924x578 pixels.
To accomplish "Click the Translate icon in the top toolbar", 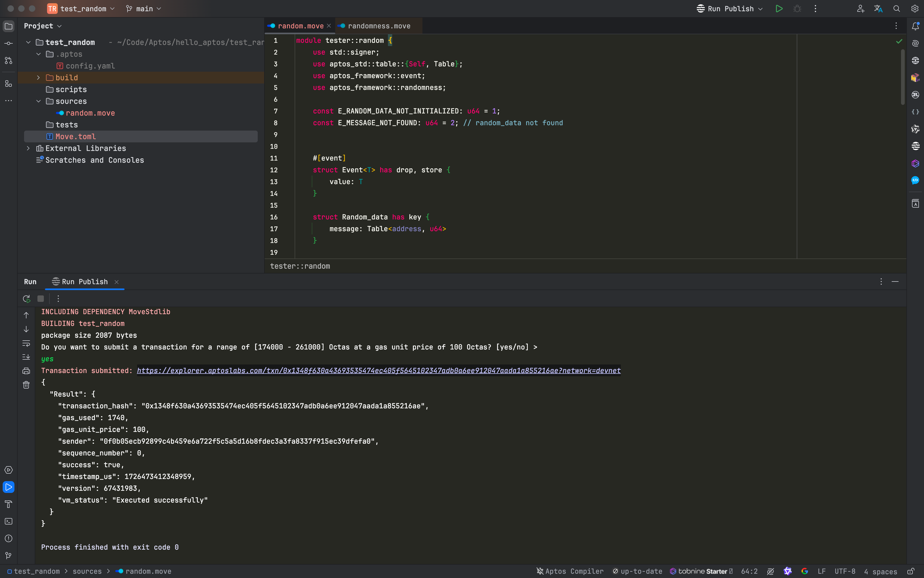I will [x=878, y=9].
